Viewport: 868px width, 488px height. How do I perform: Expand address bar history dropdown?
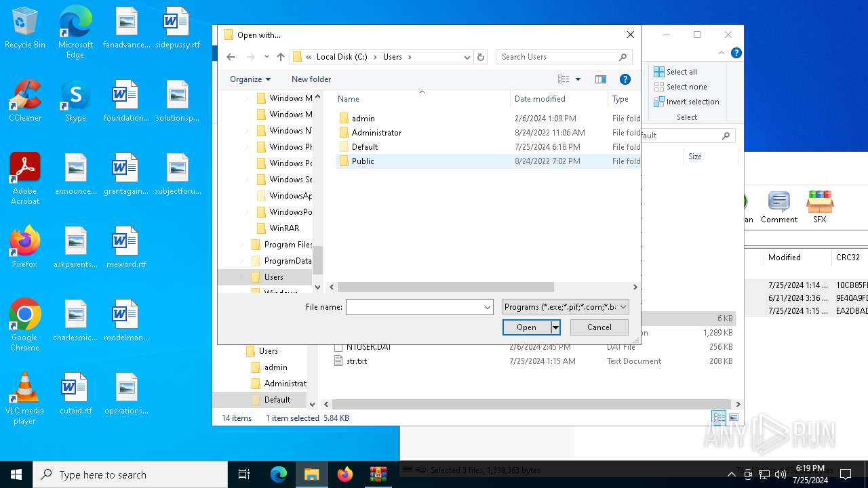(x=467, y=57)
